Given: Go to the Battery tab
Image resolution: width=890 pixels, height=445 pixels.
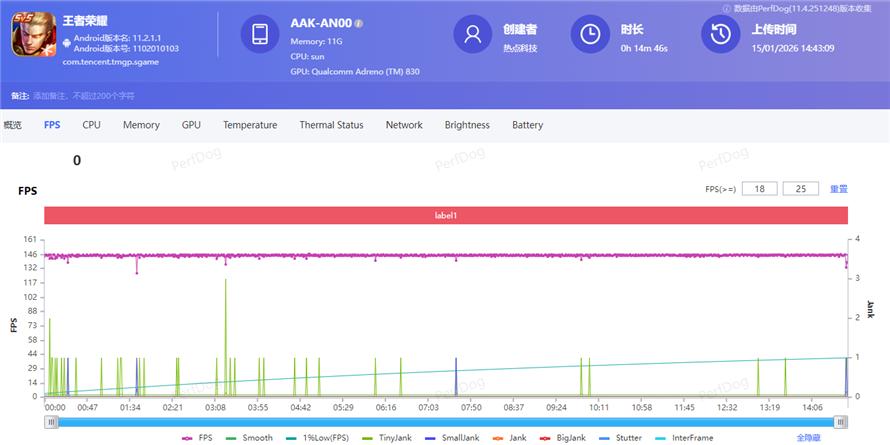Looking at the screenshot, I should point(527,125).
